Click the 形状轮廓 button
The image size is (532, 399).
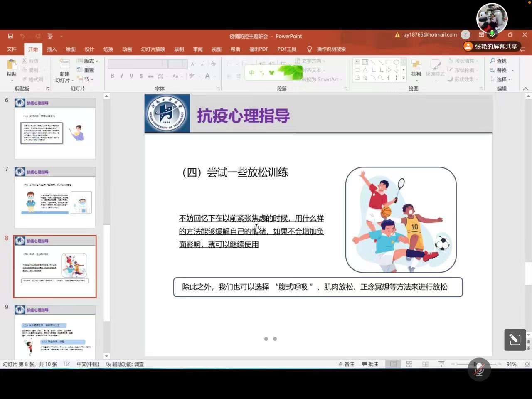[463, 70]
